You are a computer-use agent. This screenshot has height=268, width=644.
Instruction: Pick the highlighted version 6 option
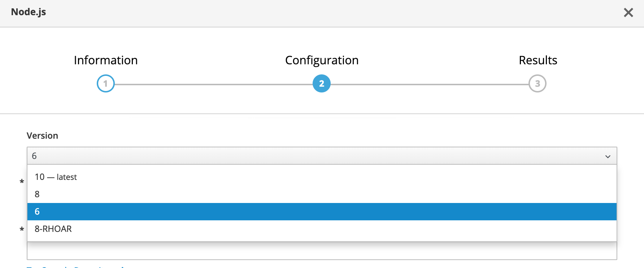tap(322, 212)
